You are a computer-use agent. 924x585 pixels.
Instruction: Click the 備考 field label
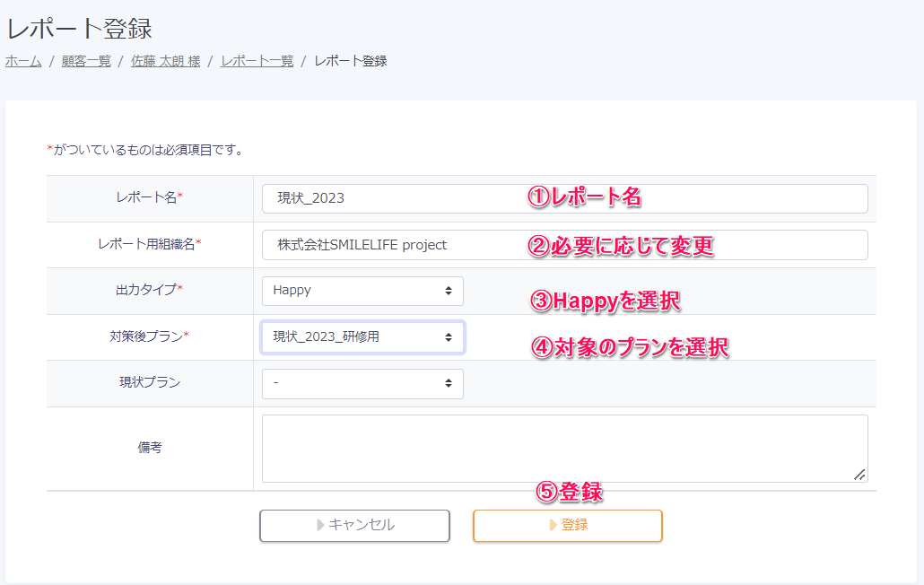click(150, 448)
